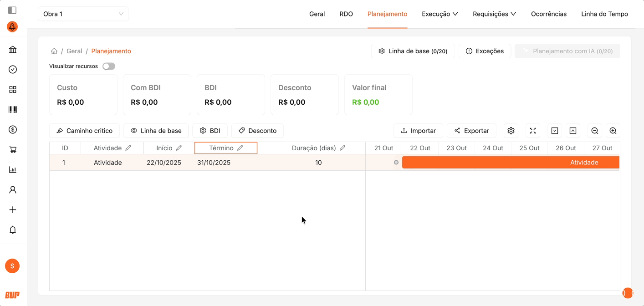Click the zoom in magnifier icon
644x306 pixels.
pyautogui.click(x=613, y=131)
